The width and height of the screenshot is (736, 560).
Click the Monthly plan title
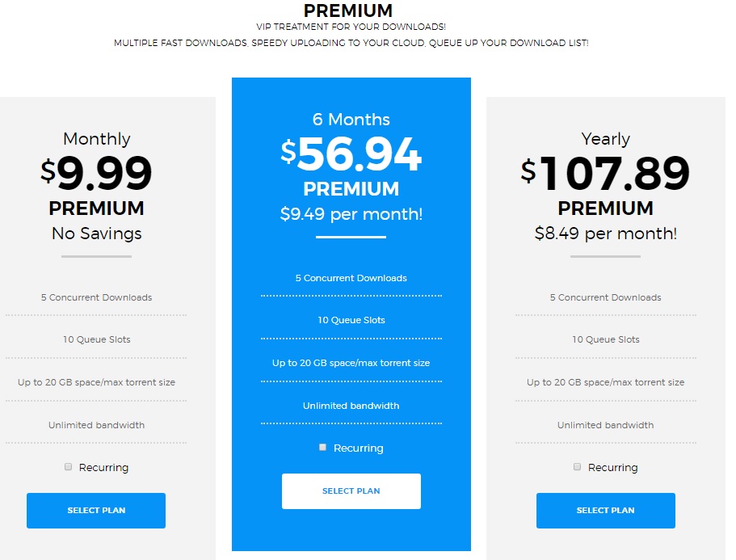click(97, 139)
